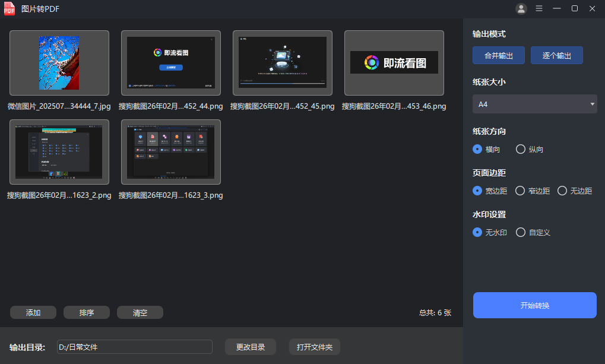Screen dimensions: 605x364
Task: Click the 排序 sort button
Action: point(87,312)
